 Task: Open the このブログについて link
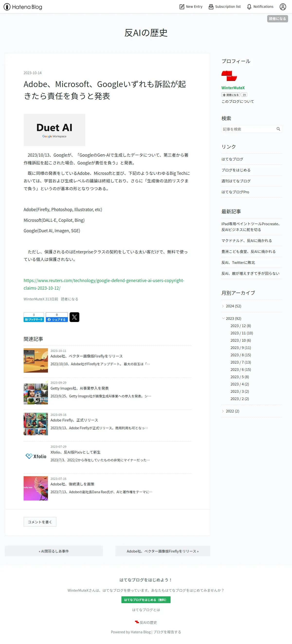237,101
